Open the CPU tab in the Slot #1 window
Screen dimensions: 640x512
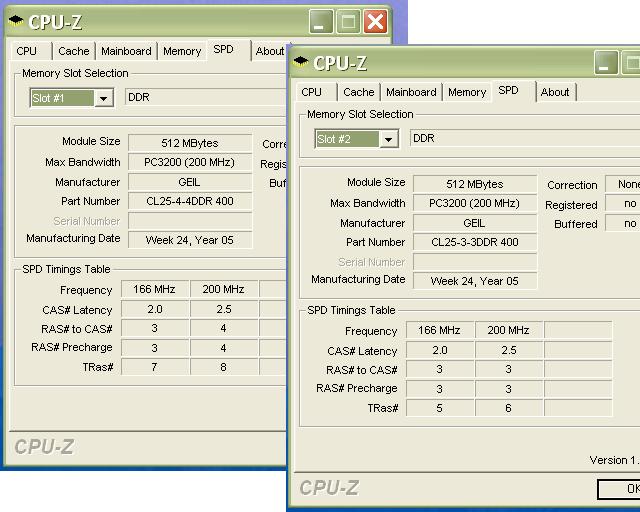point(27,51)
